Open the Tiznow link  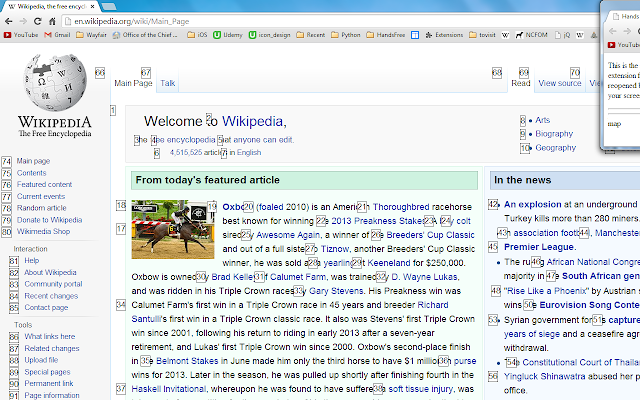[335, 249]
